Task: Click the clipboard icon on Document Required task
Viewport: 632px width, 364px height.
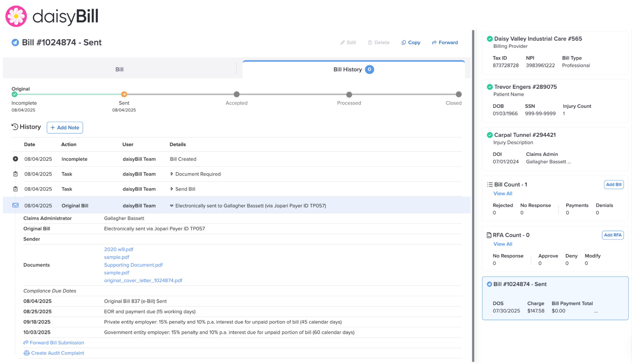Action: pyautogui.click(x=15, y=174)
